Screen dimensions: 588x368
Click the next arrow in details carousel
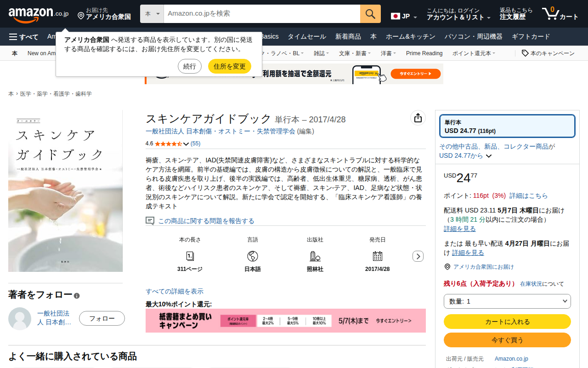[x=418, y=256]
